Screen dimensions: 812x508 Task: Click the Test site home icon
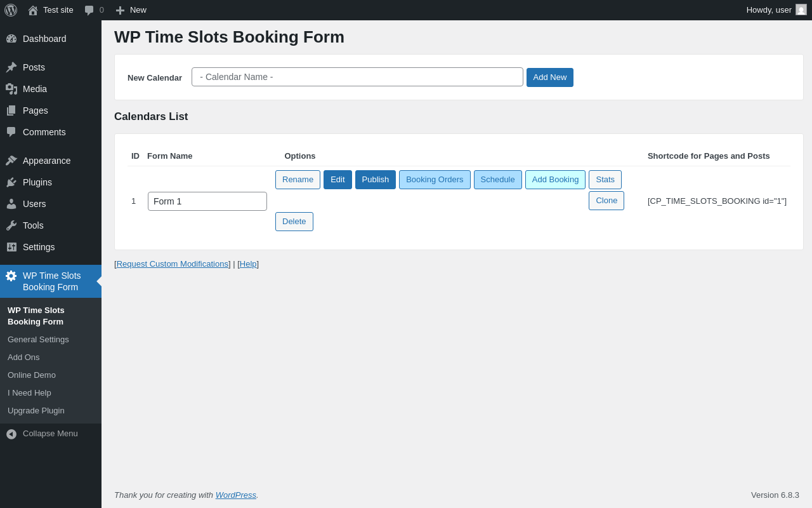coord(33,10)
